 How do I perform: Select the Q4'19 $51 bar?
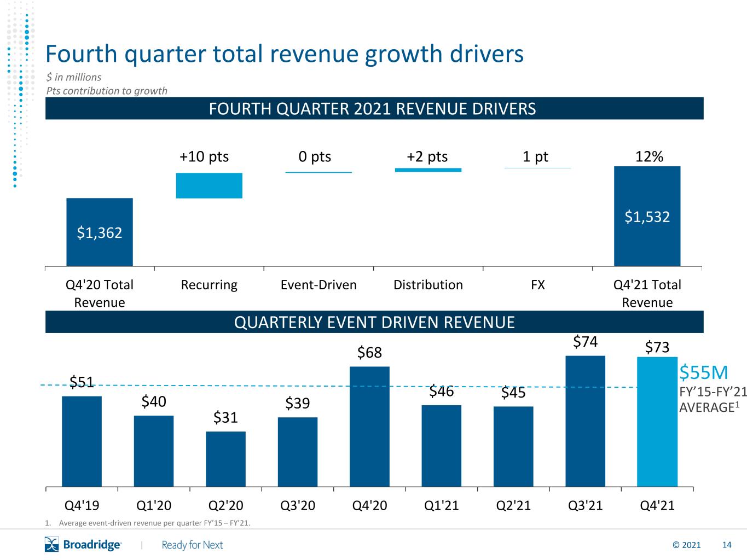[82, 441]
